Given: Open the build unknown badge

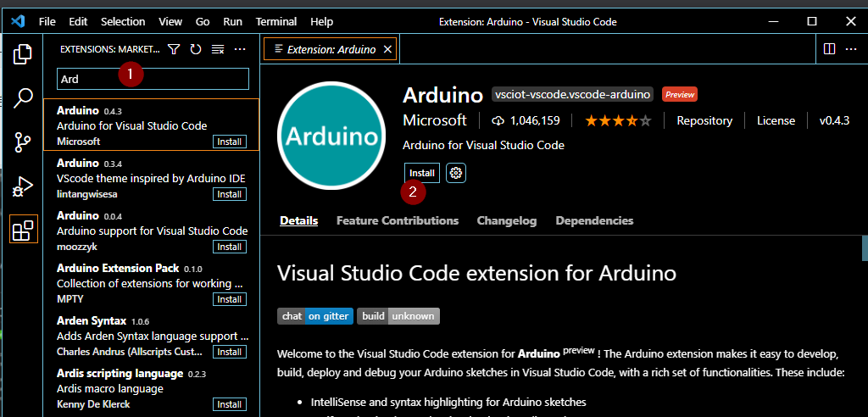Looking at the screenshot, I should (398, 316).
